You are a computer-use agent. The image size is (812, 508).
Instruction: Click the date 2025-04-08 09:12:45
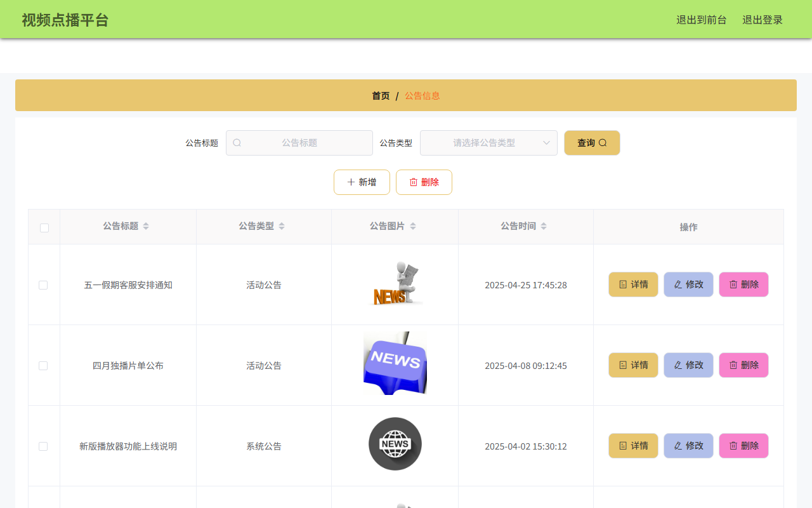click(x=526, y=366)
